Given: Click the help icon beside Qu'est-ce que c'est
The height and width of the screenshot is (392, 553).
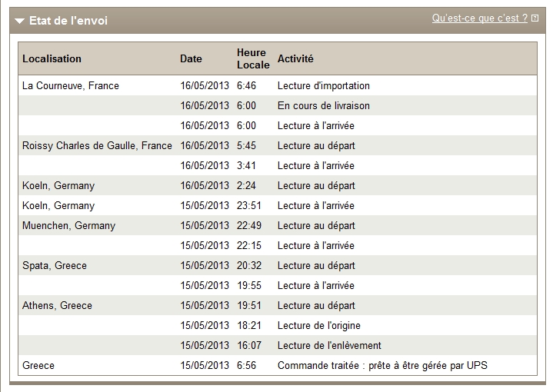Looking at the screenshot, I should 535,18.
